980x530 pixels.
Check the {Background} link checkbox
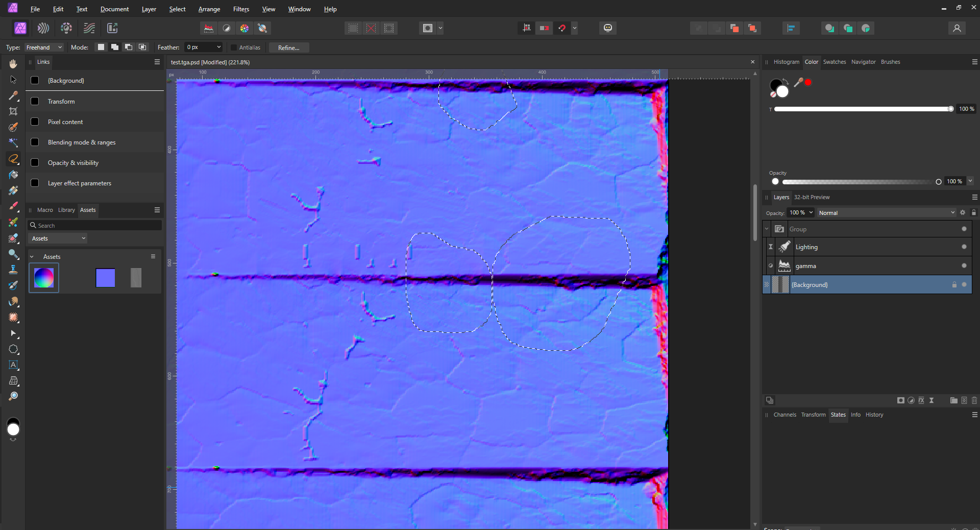(x=35, y=80)
